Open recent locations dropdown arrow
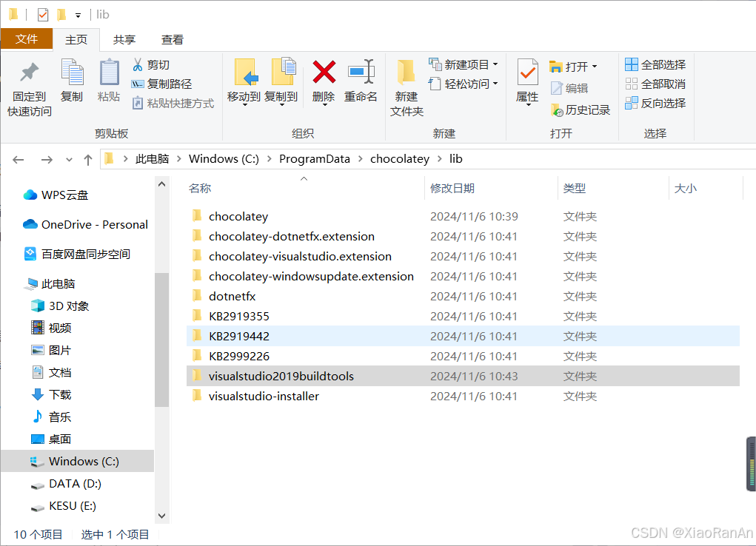Image resolution: width=756 pixels, height=546 pixels. coord(69,160)
